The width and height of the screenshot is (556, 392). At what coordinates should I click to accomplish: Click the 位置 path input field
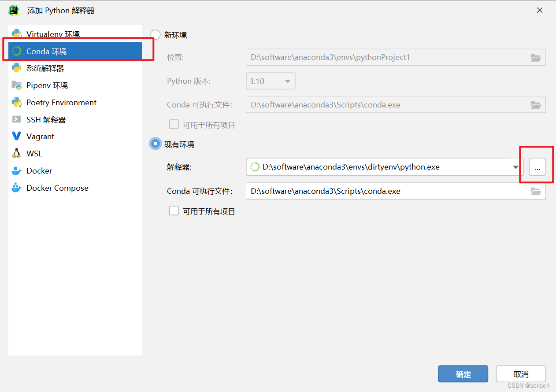[x=396, y=58]
